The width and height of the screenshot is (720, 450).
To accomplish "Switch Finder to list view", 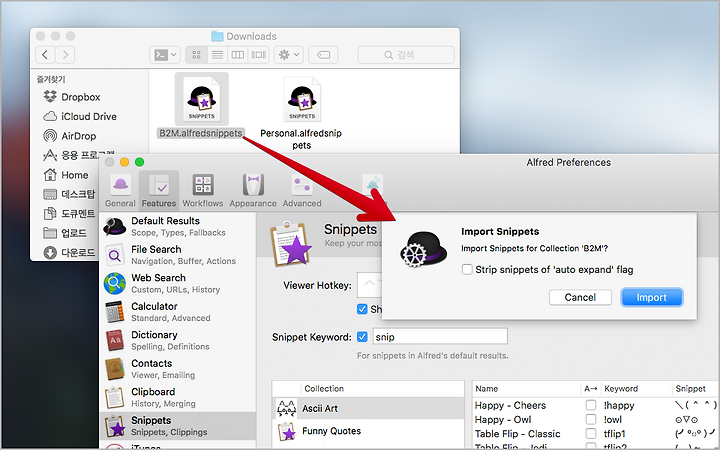I will [x=217, y=55].
